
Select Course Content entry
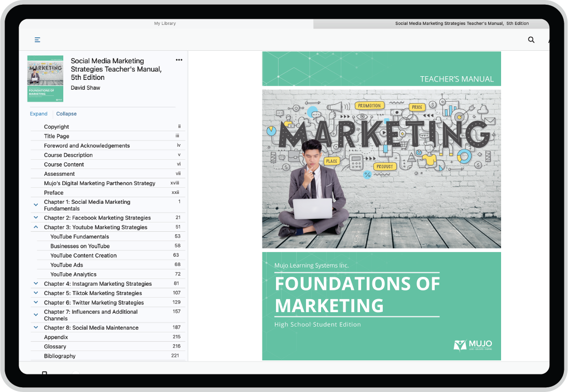[108, 164]
